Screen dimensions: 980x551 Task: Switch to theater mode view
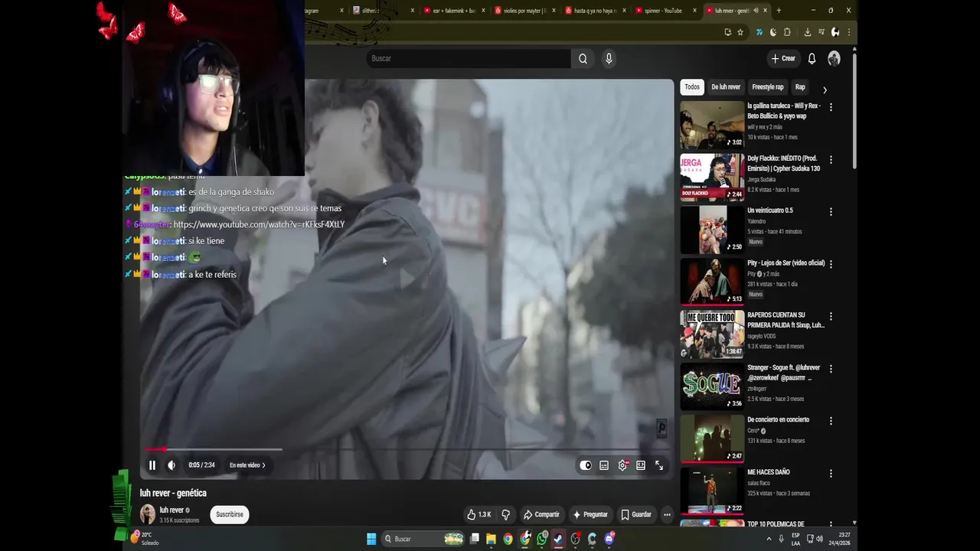pyautogui.click(x=641, y=465)
